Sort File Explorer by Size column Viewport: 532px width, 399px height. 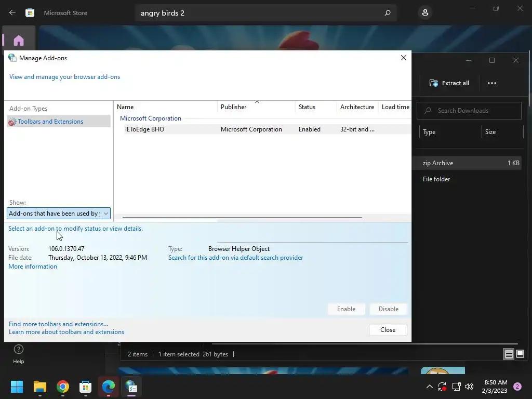(x=502, y=132)
